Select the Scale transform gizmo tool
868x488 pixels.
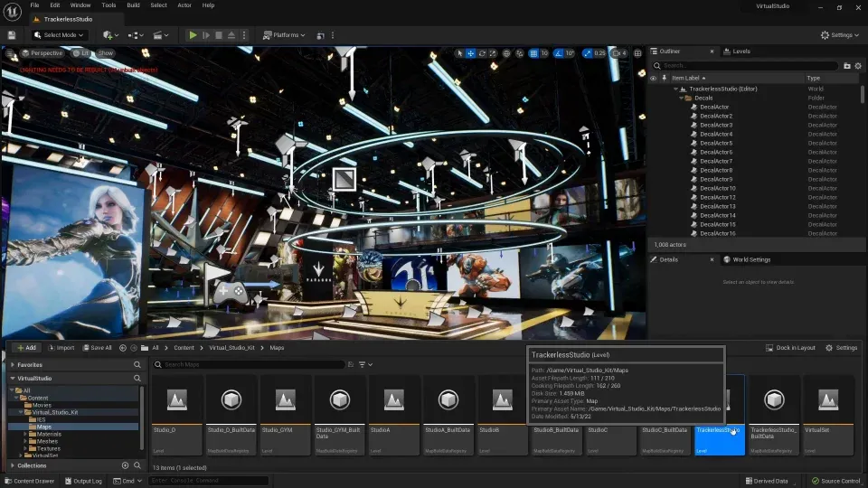click(x=494, y=53)
